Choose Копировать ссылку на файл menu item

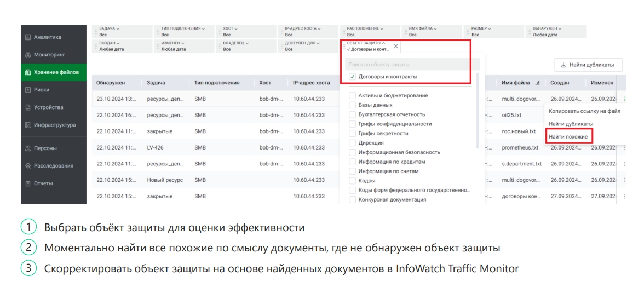point(584,112)
